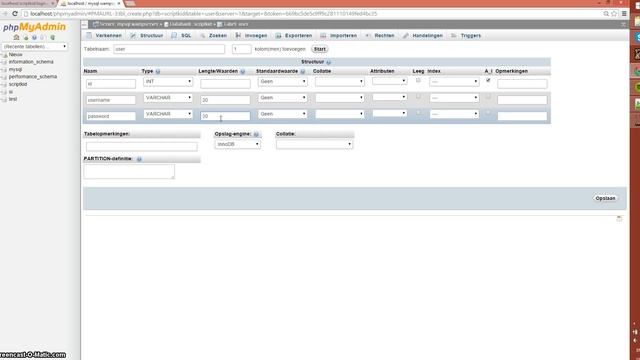Open Opslag-engine dropdown showing InnoDB

point(238,144)
